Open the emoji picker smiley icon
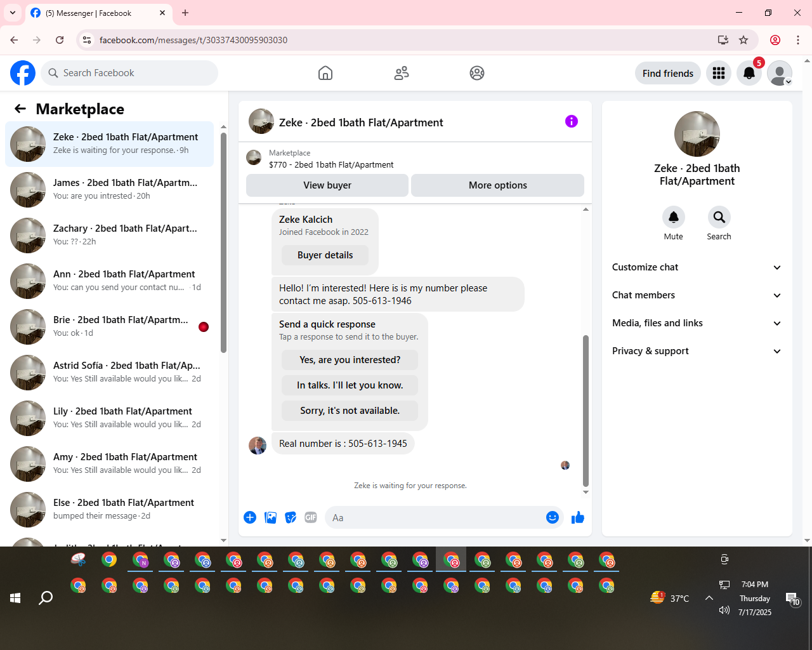The width and height of the screenshot is (812, 650). click(x=553, y=517)
